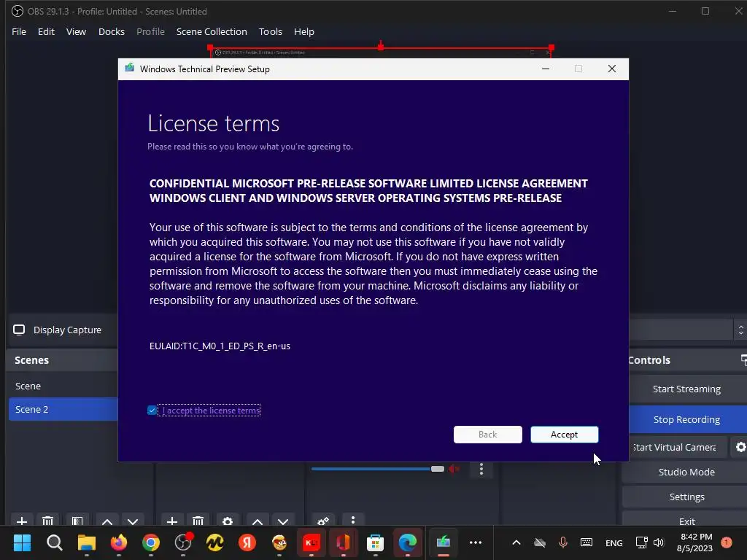The image size is (747, 560).
Task: Open taskbar Search
Action: [54, 542]
